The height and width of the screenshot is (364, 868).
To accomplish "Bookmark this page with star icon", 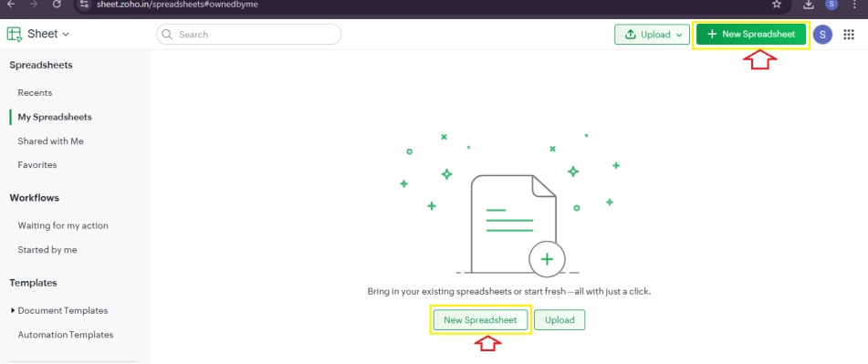I will click(777, 5).
